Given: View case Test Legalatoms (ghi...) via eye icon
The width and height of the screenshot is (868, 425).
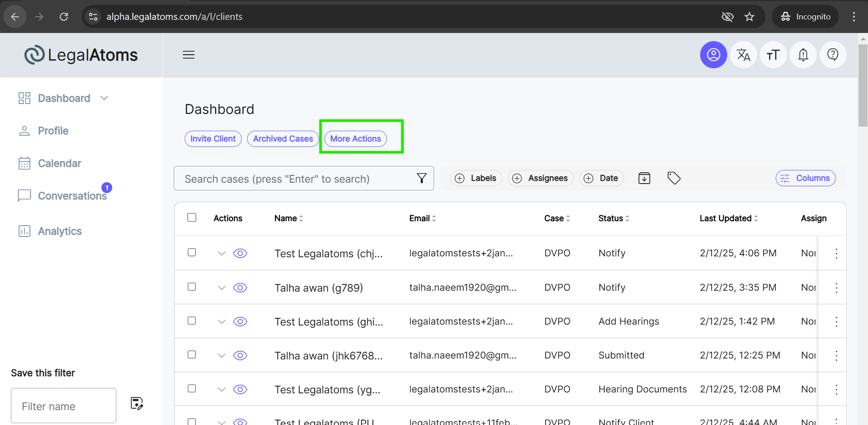Looking at the screenshot, I should pos(240,321).
